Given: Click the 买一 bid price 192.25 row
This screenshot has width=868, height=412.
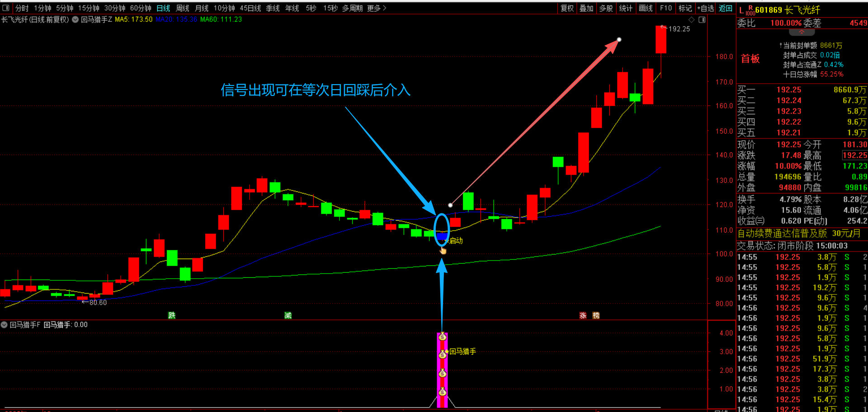Looking at the screenshot, I should click(802, 90).
